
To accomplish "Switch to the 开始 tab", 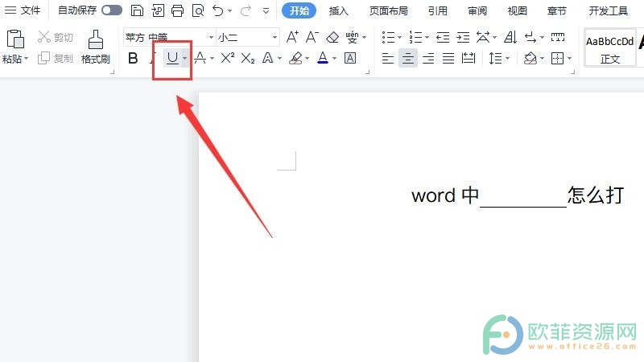I will (x=299, y=10).
